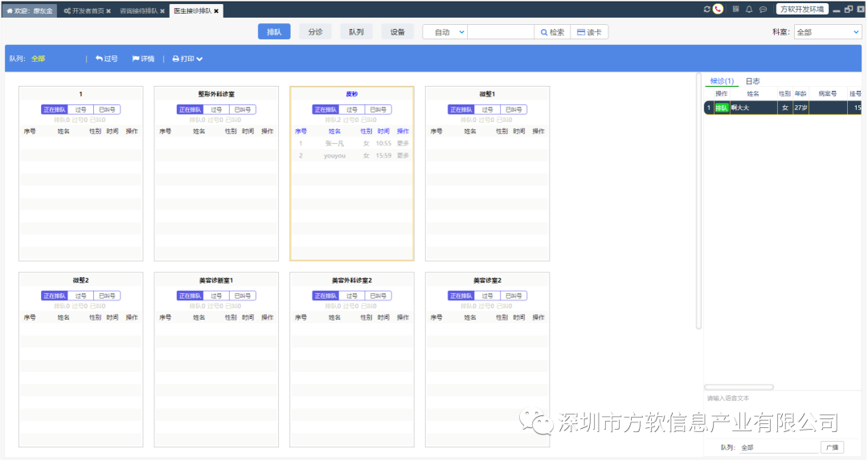Switch to the 日志 tab
The height and width of the screenshot is (461, 868).
[x=752, y=81]
